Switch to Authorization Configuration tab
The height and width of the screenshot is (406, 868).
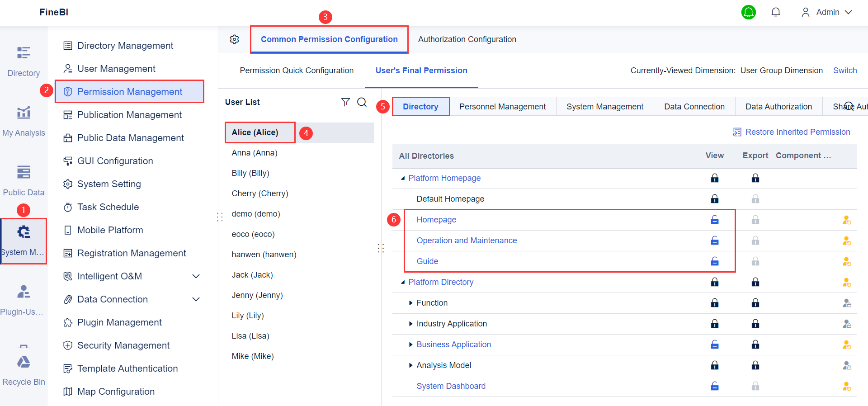click(467, 39)
